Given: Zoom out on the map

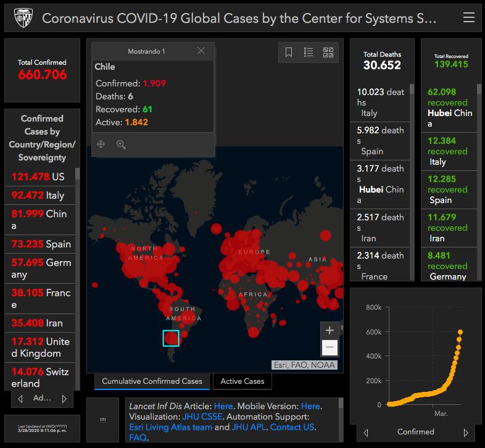Looking at the screenshot, I should tap(330, 347).
